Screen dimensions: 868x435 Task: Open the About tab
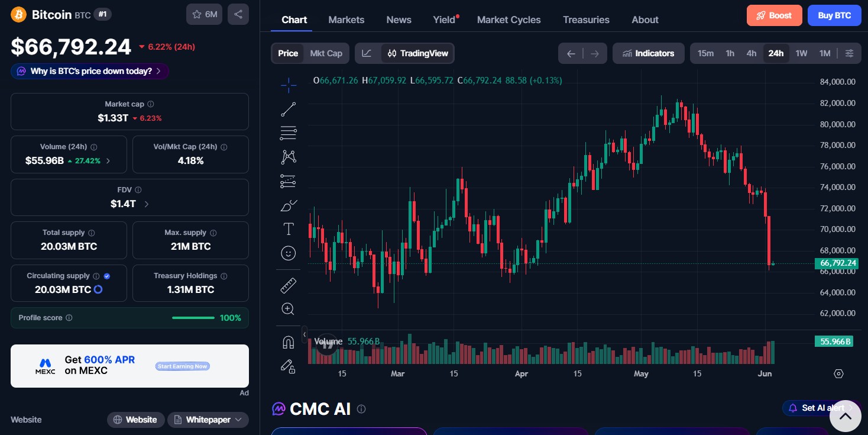[x=645, y=20]
